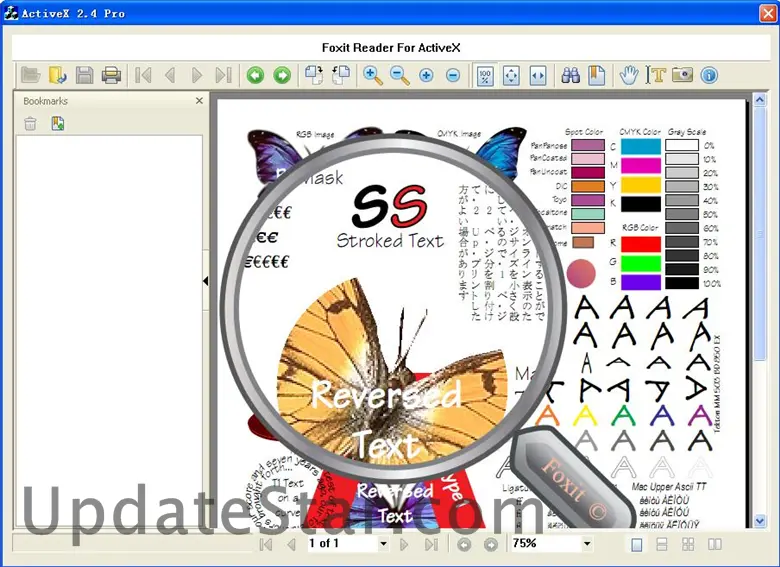This screenshot has width=780, height=567.
Task: Go to previous page in bottom bar
Action: click(x=292, y=545)
